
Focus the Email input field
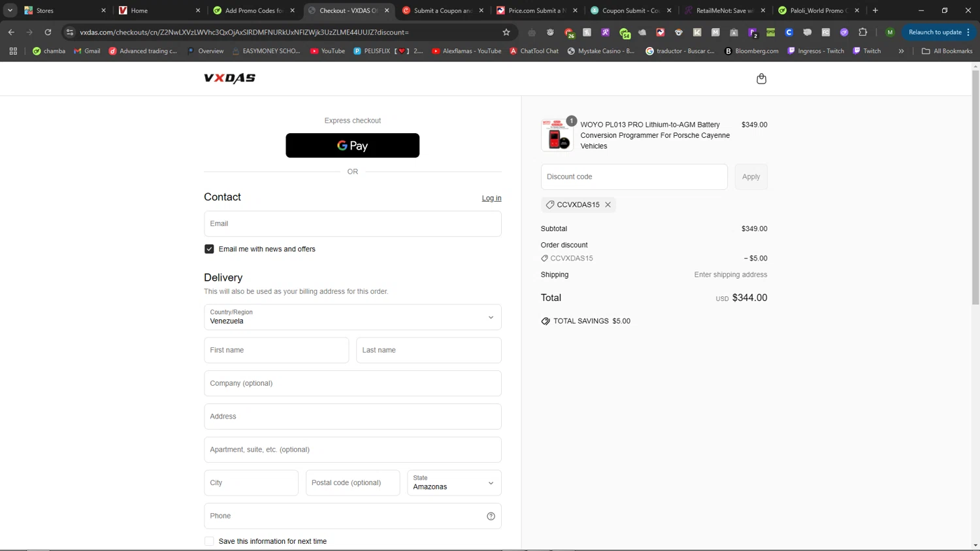pos(353,224)
